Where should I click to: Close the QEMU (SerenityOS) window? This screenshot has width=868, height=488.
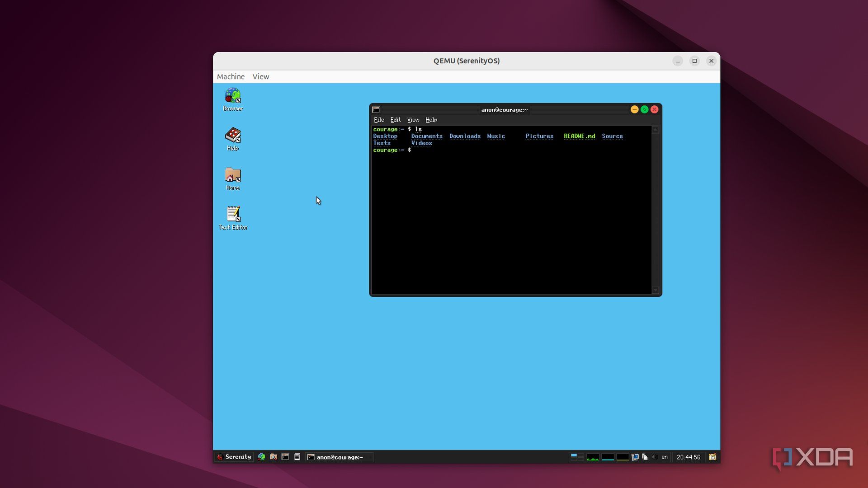click(711, 61)
